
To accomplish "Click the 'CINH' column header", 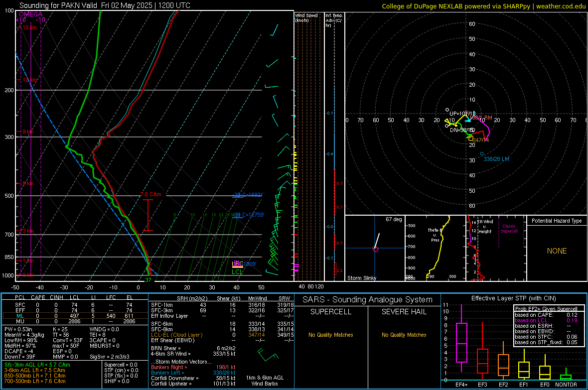I will [x=56, y=297].
